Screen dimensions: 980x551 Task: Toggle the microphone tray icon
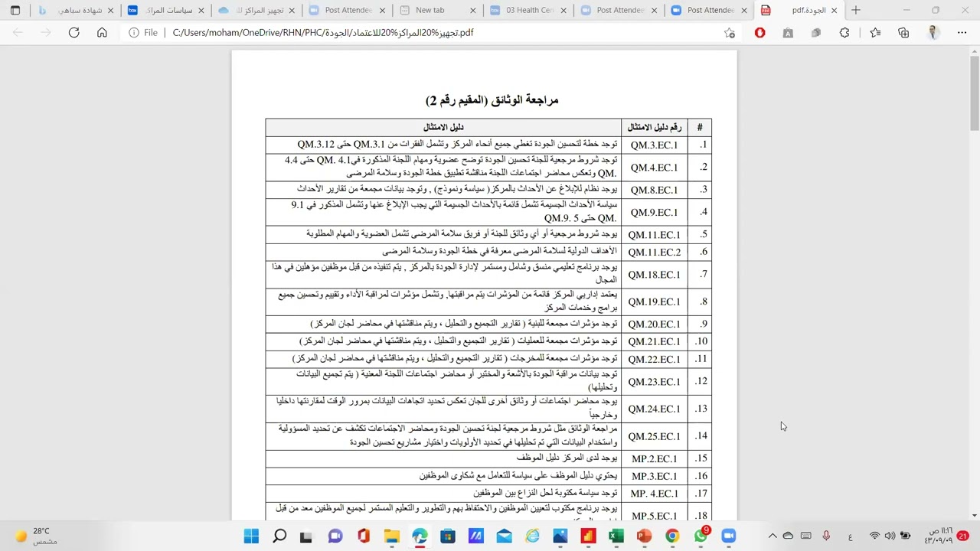pos(826,536)
